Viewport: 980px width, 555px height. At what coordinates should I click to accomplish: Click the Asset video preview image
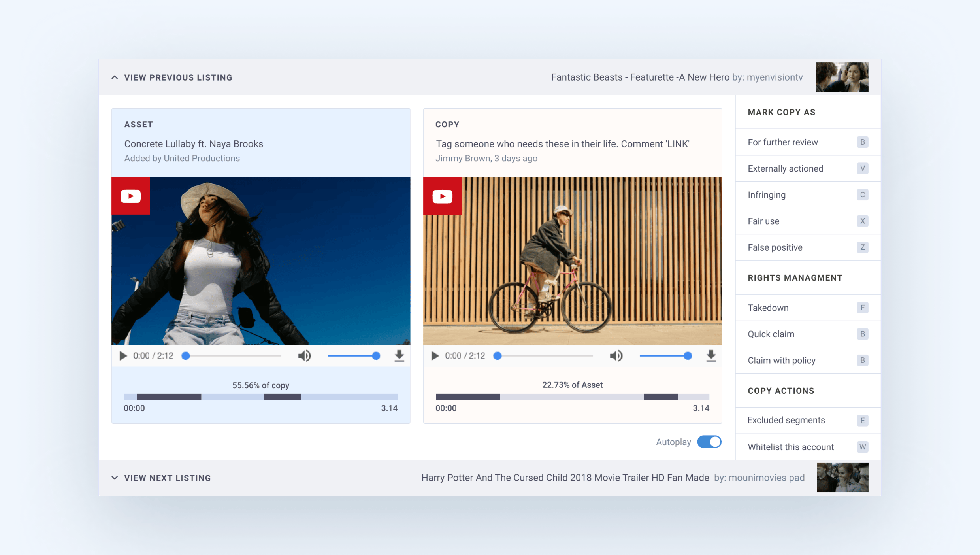tap(261, 261)
